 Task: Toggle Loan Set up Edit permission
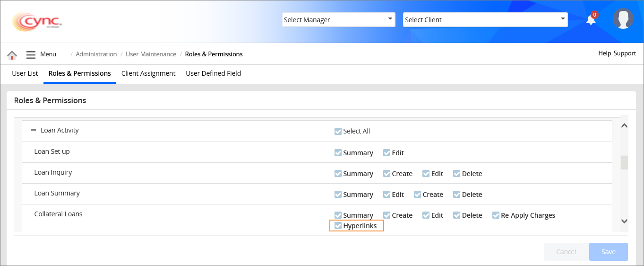(x=386, y=153)
